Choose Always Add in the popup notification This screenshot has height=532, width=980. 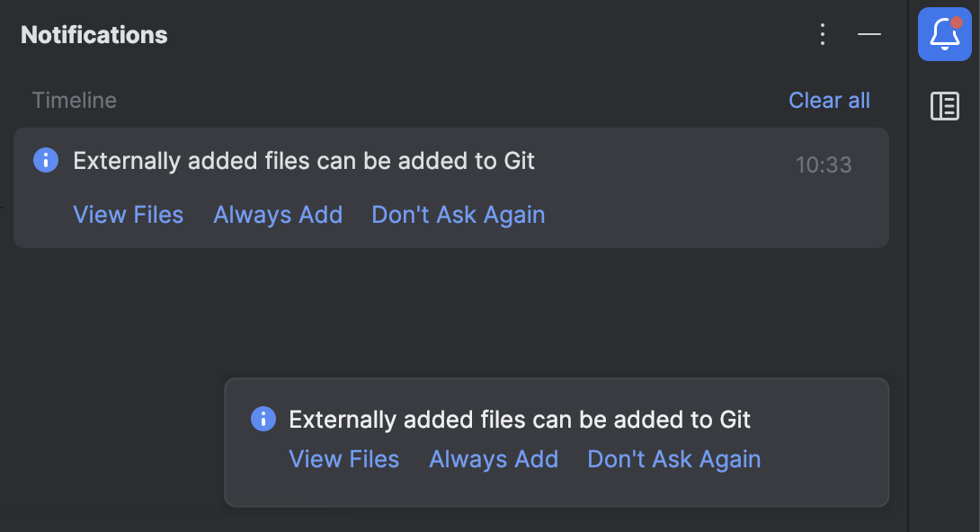coord(493,458)
